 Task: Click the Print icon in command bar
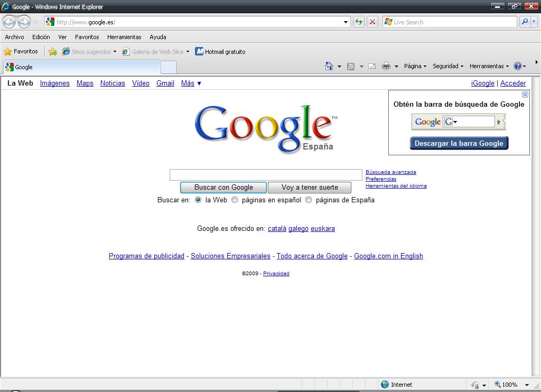pos(386,66)
